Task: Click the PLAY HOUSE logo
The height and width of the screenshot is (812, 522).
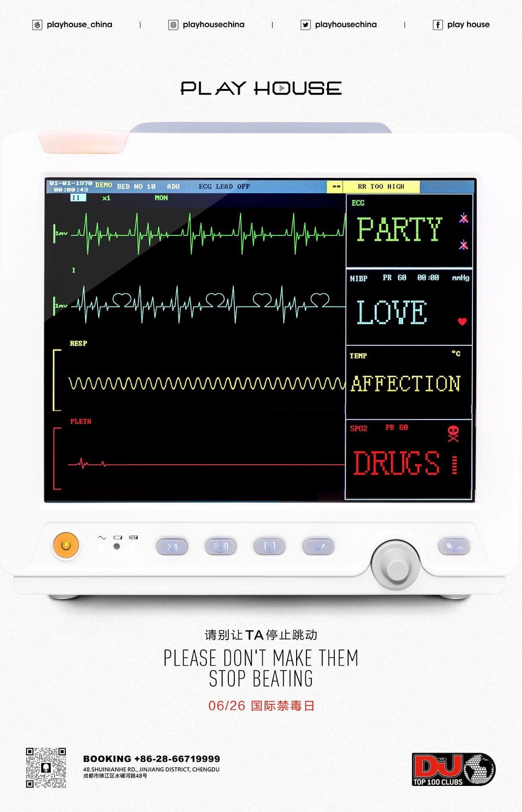Action: (x=261, y=88)
